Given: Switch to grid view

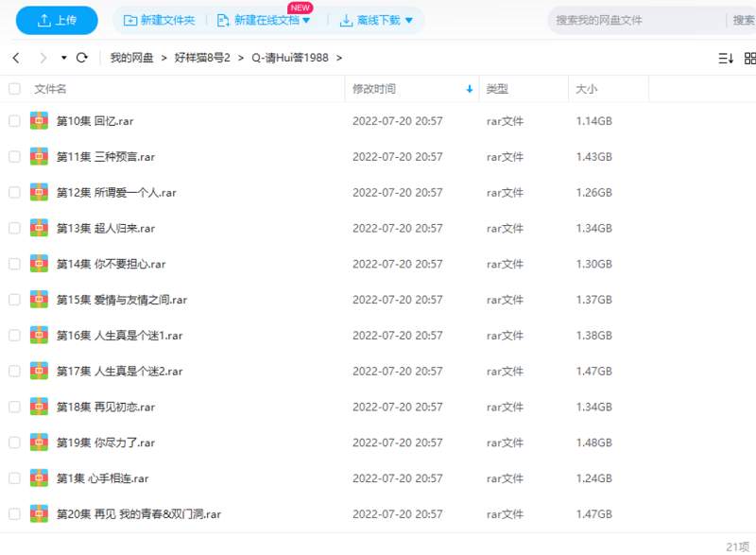Looking at the screenshot, I should pos(750,58).
